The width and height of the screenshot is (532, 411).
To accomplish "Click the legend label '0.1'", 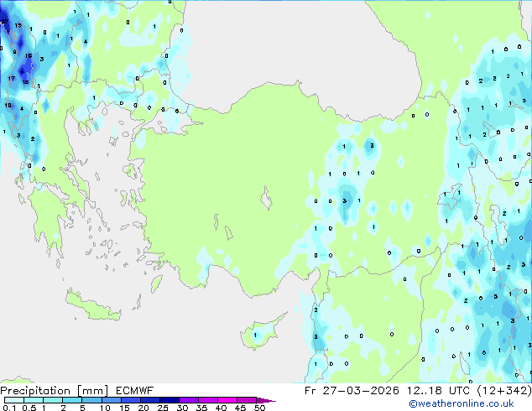I will click(x=9, y=408).
